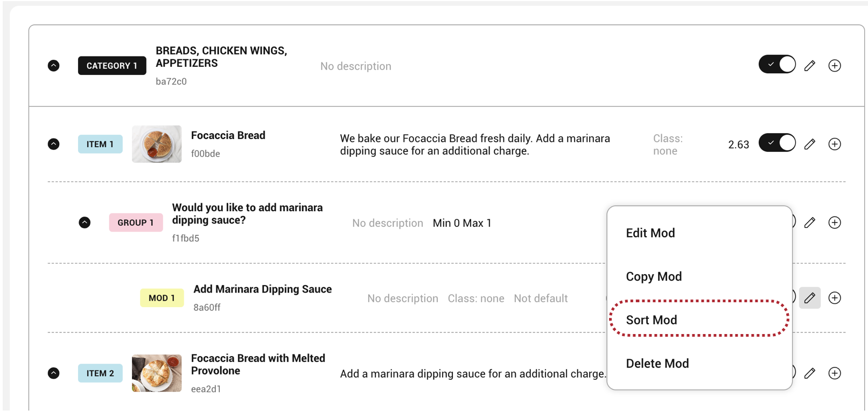Screen dimensions: 868x417
Task: Click plus icon in Mod 1 row
Action: (x=834, y=298)
